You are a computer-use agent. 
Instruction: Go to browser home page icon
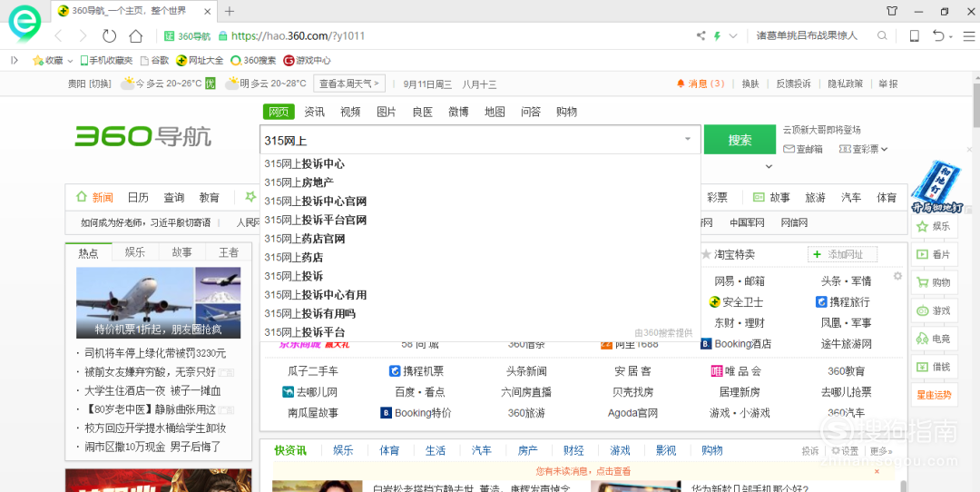pos(135,35)
